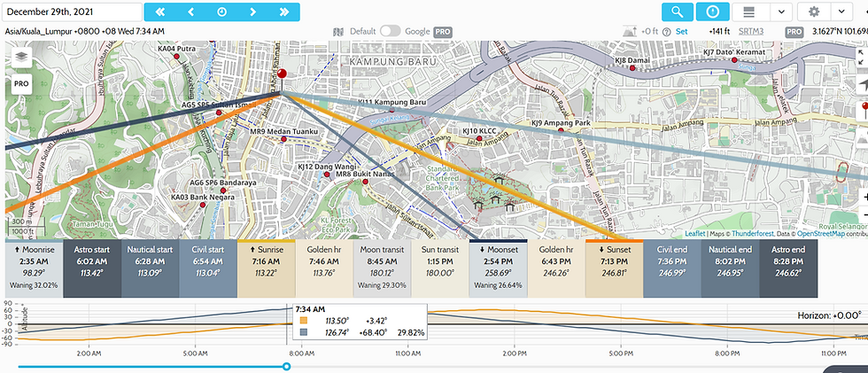Click the MR9 Medan Tuanku station marker
The image size is (868, 373).
pyautogui.click(x=284, y=139)
